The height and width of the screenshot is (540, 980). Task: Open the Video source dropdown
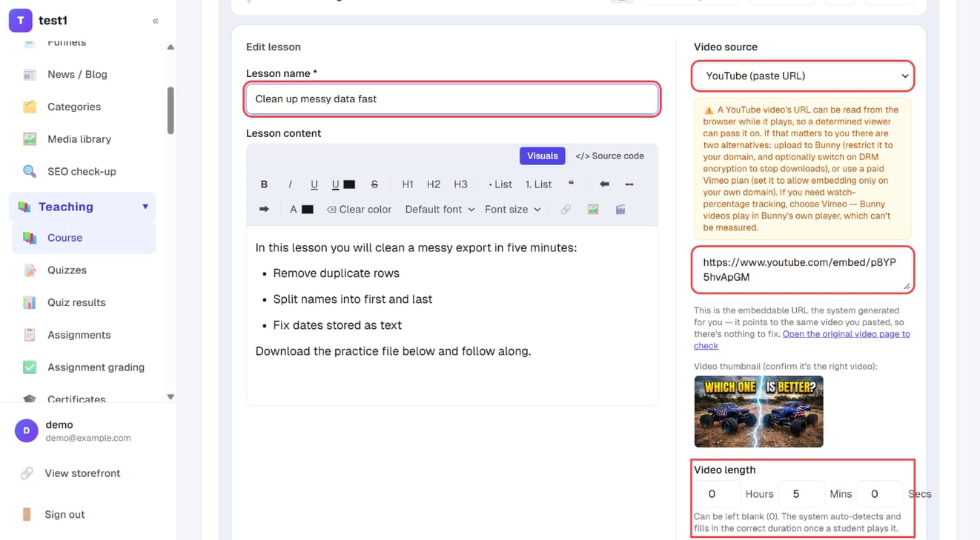click(x=803, y=76)
